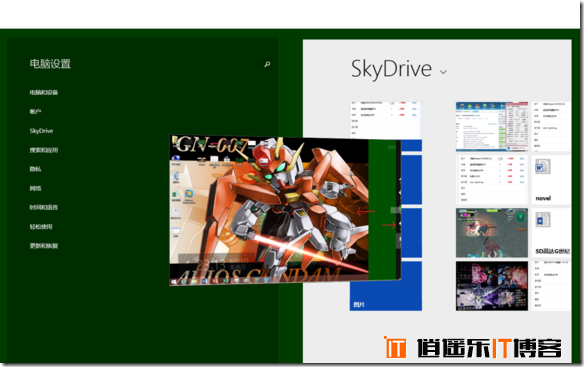Select 时间和语言 settings category
The image size is (584, 367).
(44, 208)
